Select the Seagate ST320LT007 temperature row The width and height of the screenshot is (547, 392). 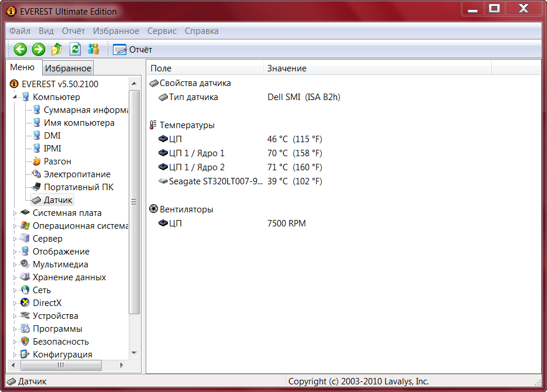point(240,181)
